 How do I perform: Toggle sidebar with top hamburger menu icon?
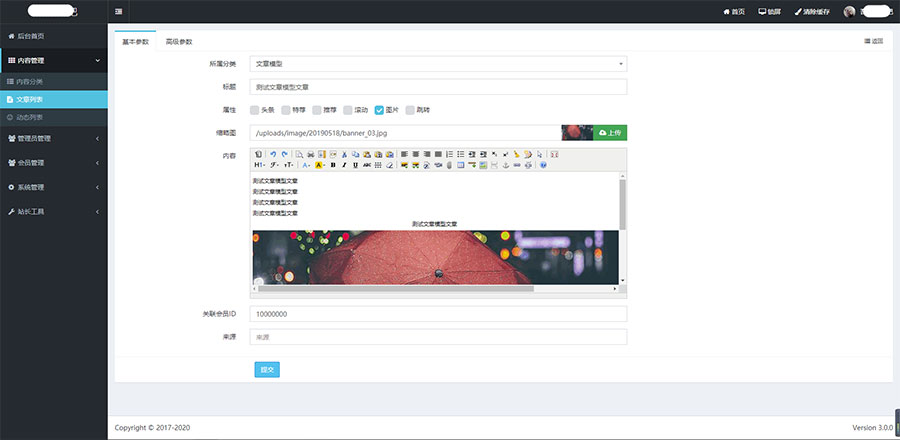click(119, 11)
